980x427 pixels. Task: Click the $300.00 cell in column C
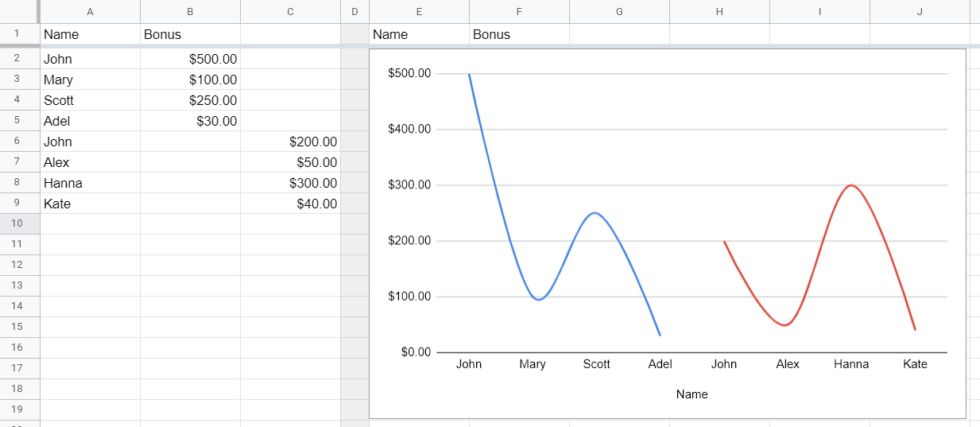point(290,183)
